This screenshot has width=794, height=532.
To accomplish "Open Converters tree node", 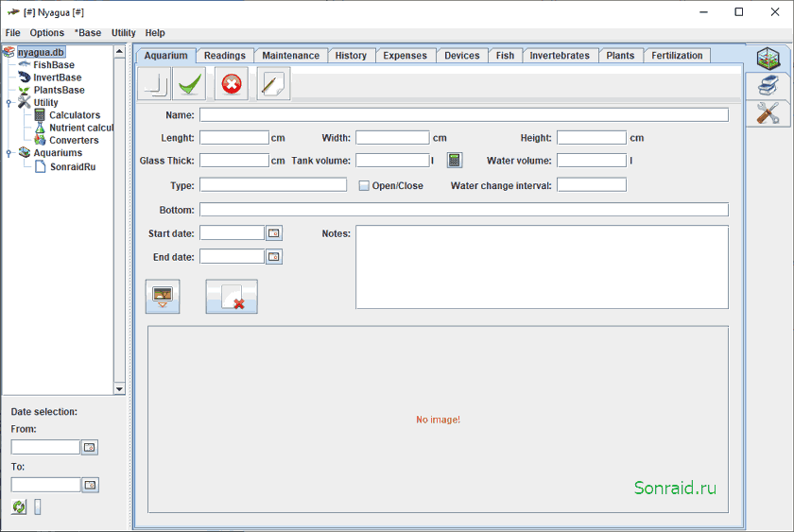I will (x=74, y=140).
